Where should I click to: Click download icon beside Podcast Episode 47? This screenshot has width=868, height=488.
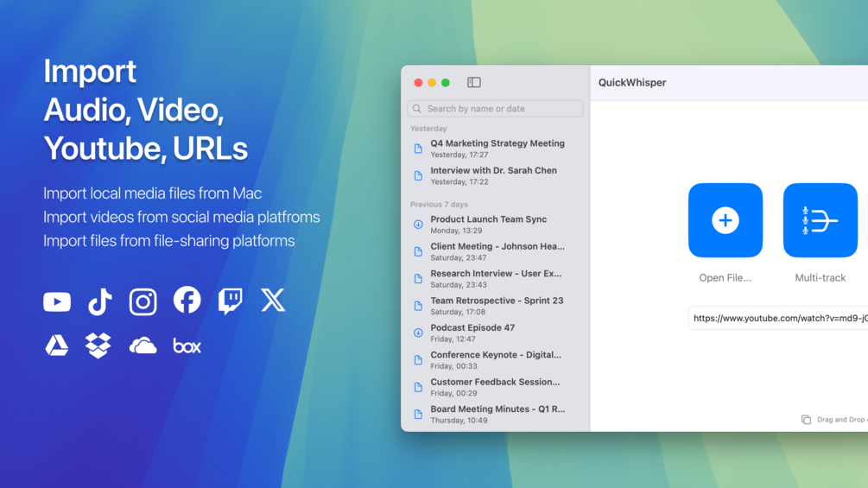point(419,333)
